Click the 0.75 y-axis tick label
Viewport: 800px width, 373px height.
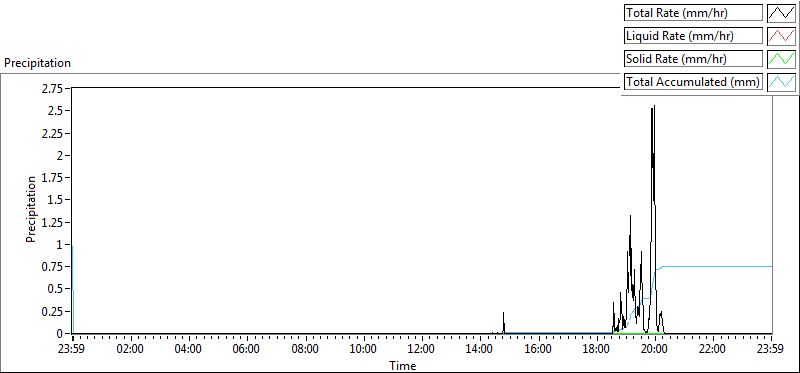52,267
